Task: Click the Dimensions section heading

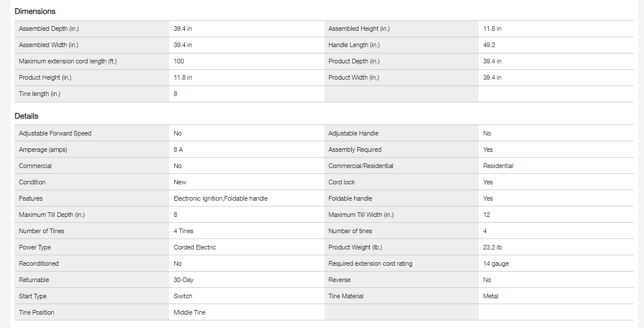Action: pos(35,11)
